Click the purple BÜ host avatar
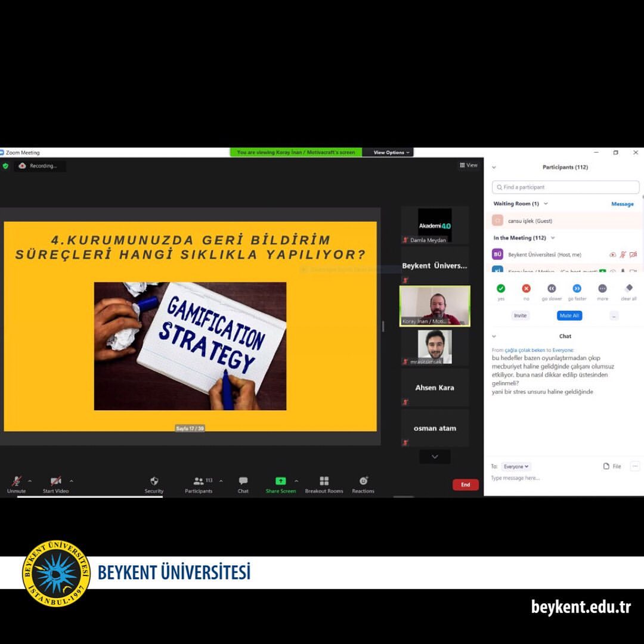The width and height of the screenshot is (644, 644). [497, 254]
